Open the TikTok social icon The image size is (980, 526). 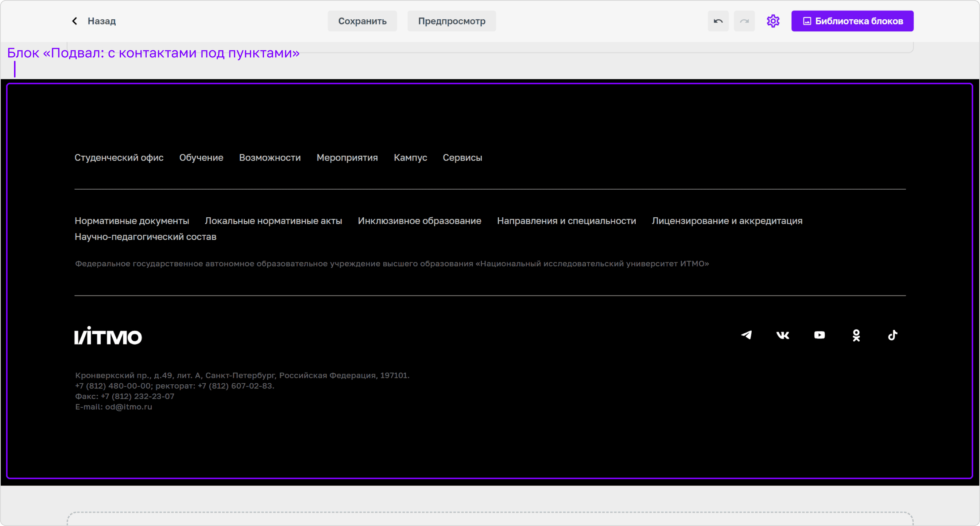pyautogui.click(x=893, y=335)
